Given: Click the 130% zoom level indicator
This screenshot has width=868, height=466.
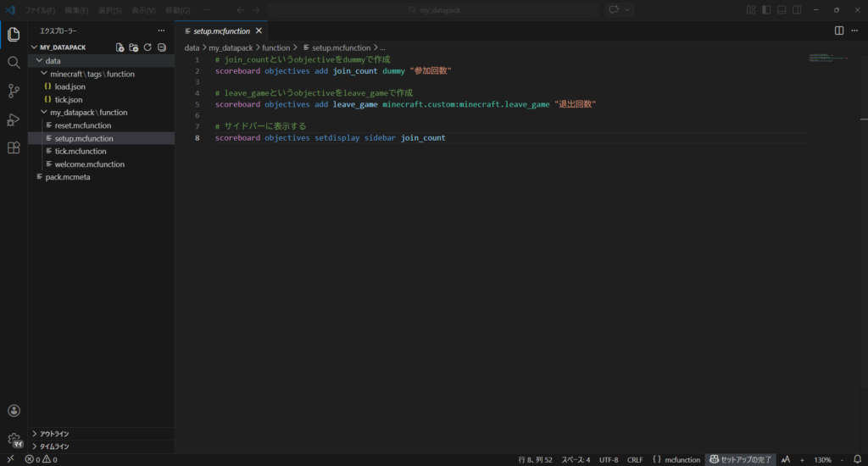Looking at the screenshot, I should pyautogui.click(x=822, y=459).
